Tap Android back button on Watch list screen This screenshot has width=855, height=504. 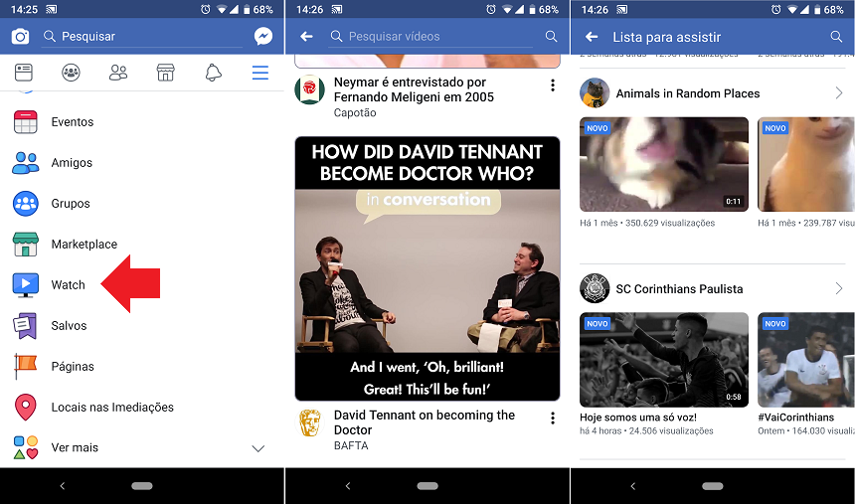click(x=632, y=485)
